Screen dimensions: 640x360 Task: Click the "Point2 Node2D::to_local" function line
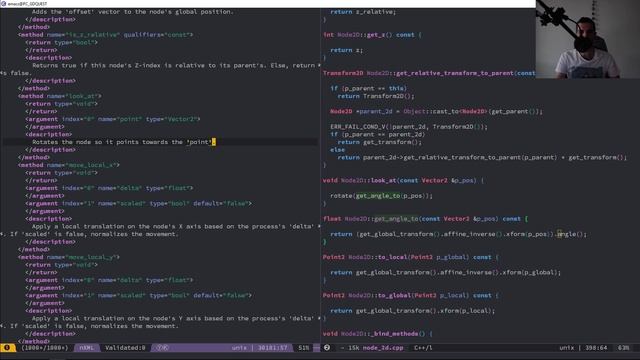coord(411,257)
